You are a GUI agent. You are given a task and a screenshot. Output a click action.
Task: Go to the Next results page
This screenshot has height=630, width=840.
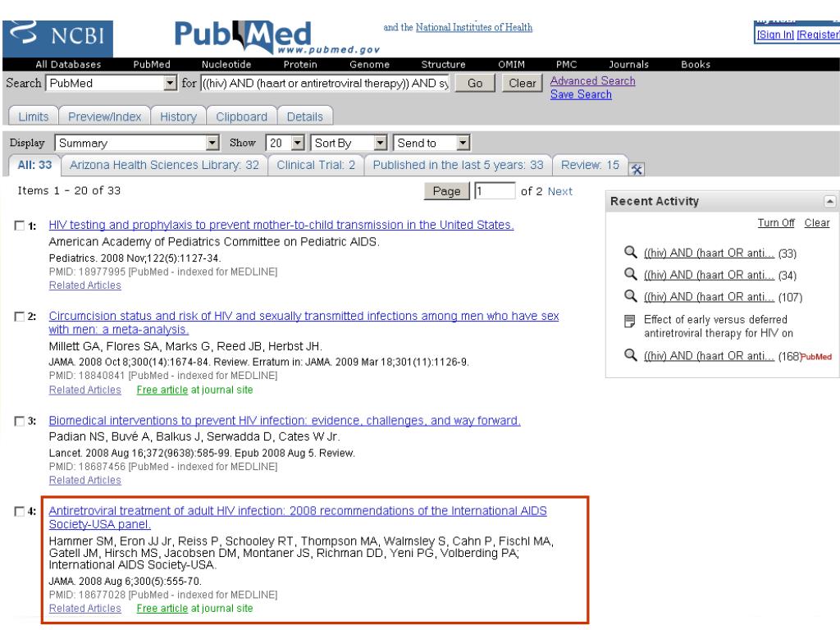(x=559, y=191)
